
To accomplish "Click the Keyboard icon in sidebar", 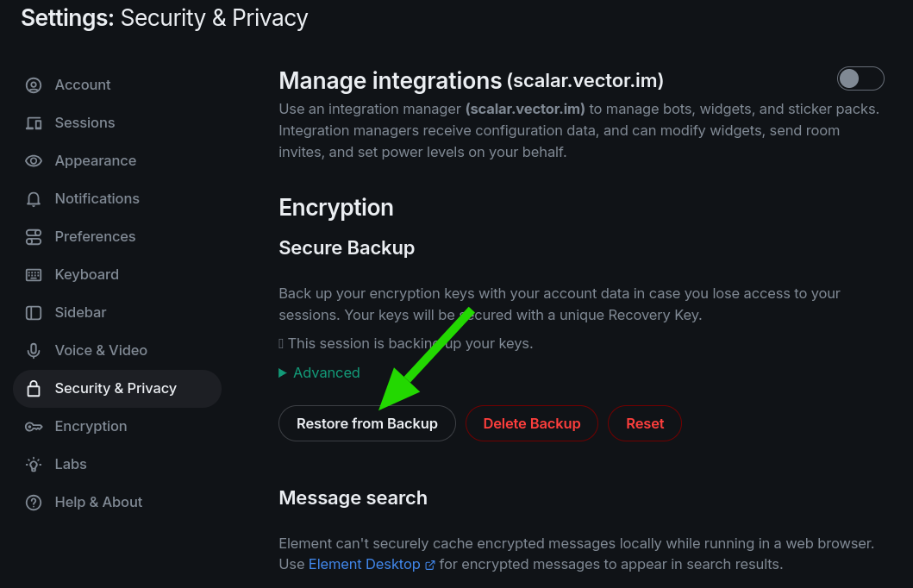I will (34, 275).
